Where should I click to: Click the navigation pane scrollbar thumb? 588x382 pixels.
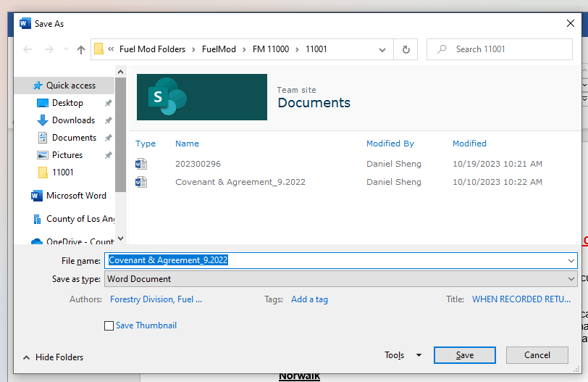tap(120, 135)
